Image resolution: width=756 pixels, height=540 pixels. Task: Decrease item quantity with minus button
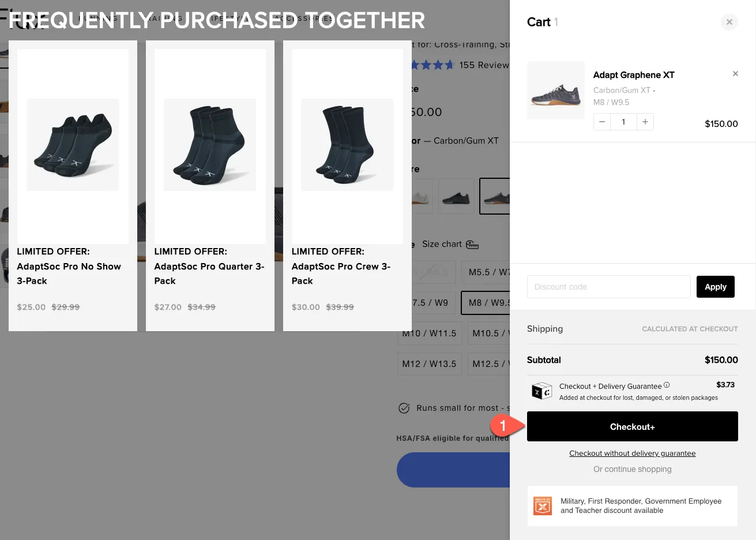[x=602, y=122]
